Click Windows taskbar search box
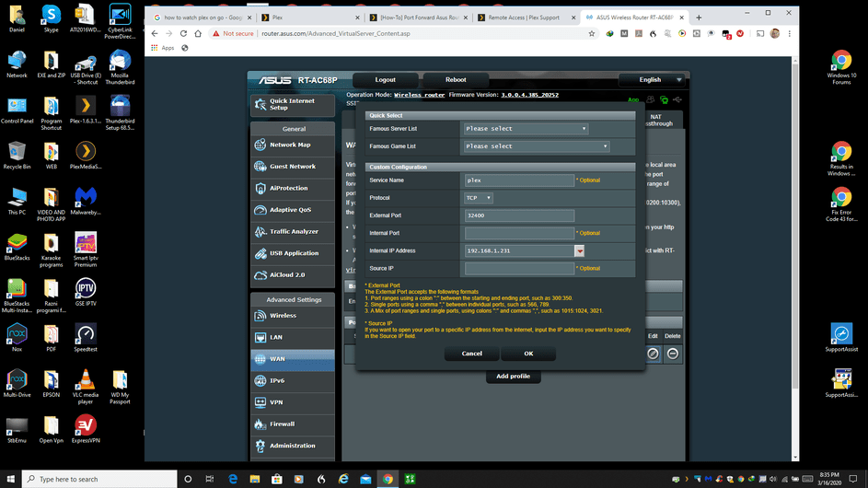 pyautogui.click(x=99, y=479)
